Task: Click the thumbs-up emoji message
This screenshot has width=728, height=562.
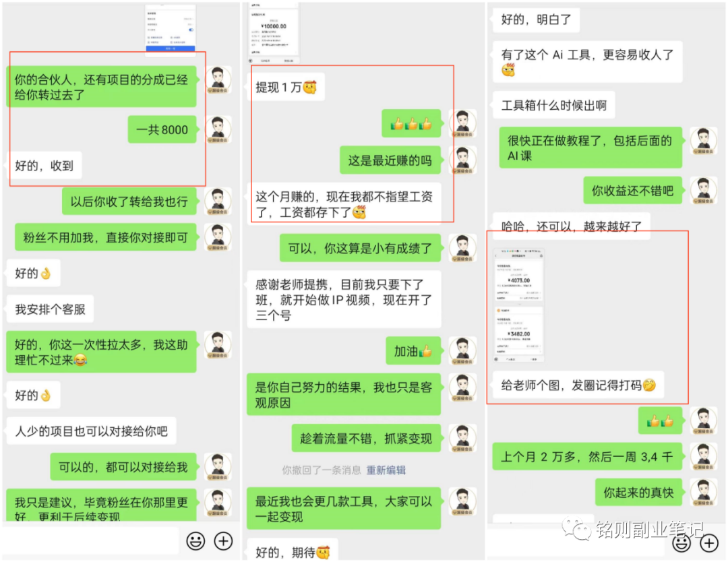Action: [x=413, y=123]
